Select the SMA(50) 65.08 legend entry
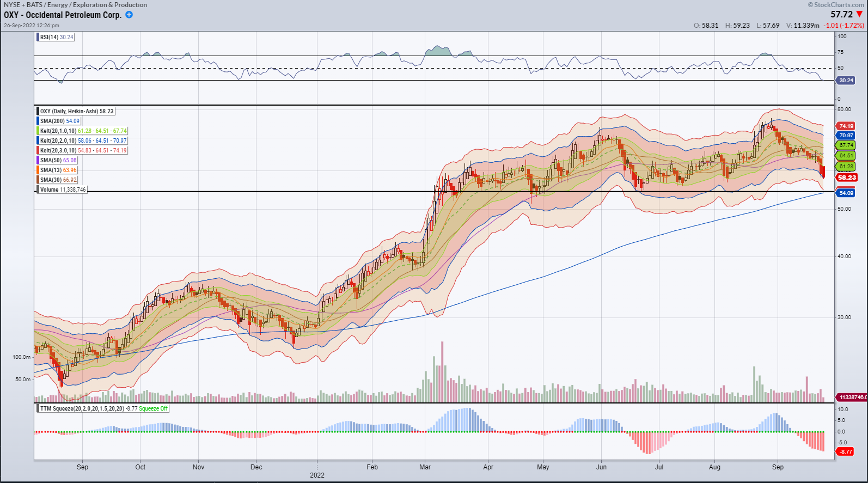Image resolution: width=868 pixels, height=483 pixels. [x=58, y=160]
